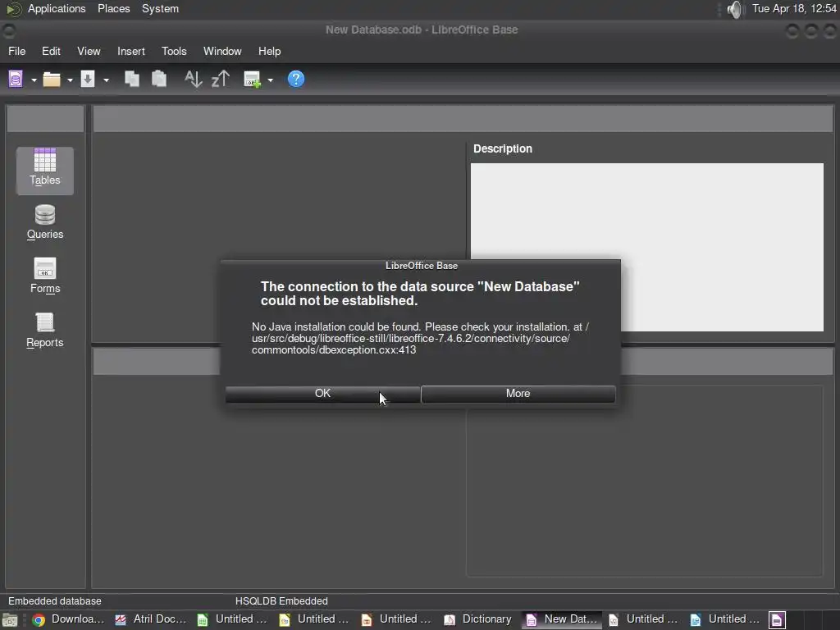This screenshot has height=630, width=840.
Task: Click the blue Help question mark icon
Action: click(295, 80)
